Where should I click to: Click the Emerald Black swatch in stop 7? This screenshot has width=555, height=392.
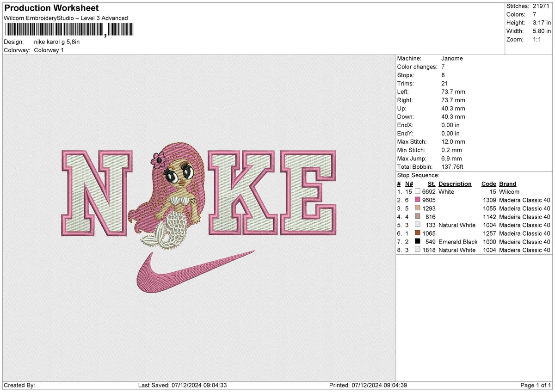(x=418, y=241)
